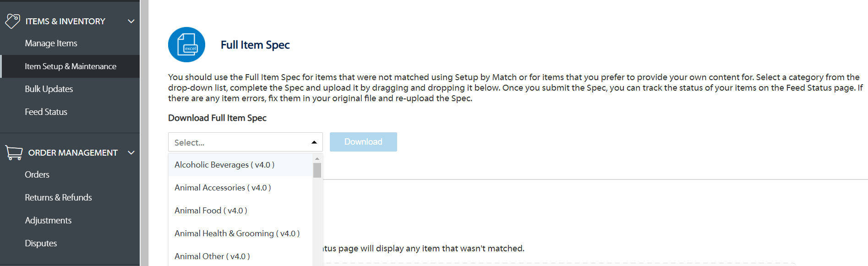This screenshot has height=266, width=868.
Task: Click the dropdown caret arrow
Action: [x=314, y=142]
